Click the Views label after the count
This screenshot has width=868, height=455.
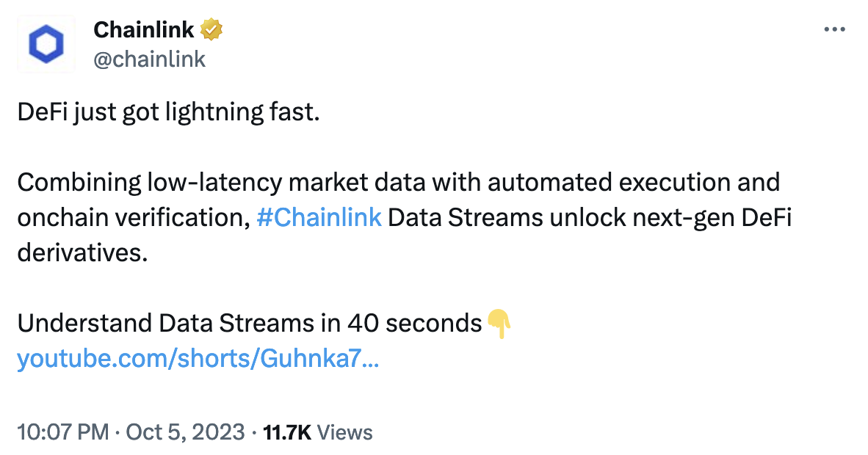tap(344, 433)
